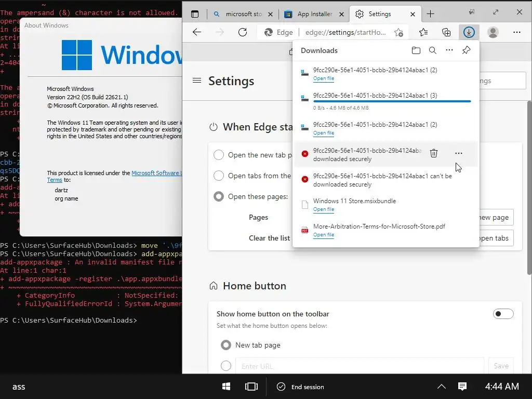Open the Microsoft Software License Terms link
The width and height of the screenshot is (532, 399).
click(156, 173)
